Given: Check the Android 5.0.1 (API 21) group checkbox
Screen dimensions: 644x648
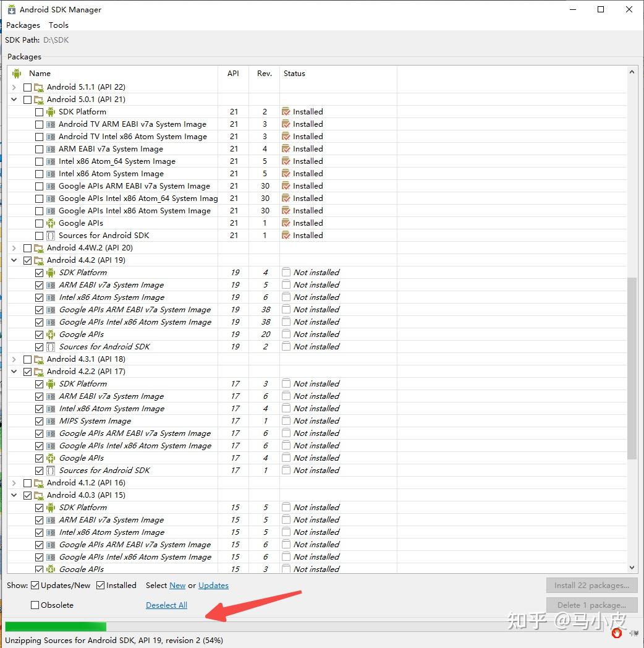Looking at the screenshot, I should [x=27, y=100].
